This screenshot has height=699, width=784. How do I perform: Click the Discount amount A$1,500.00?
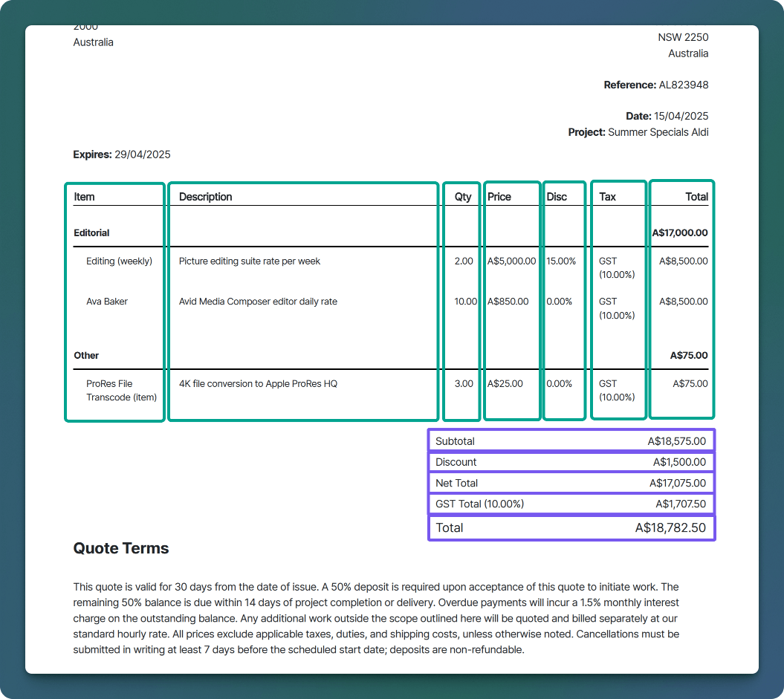[x=679, y=462]
